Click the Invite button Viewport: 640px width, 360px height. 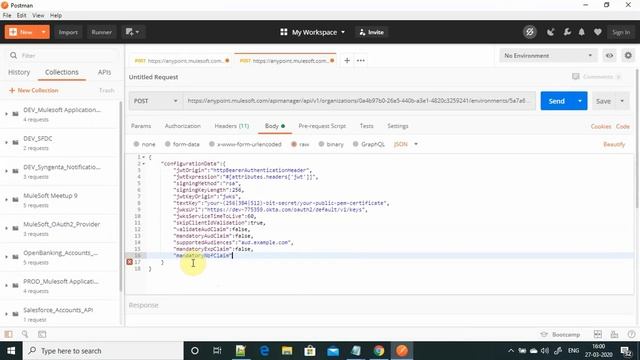pyautogui.click(x=371, y=32)
